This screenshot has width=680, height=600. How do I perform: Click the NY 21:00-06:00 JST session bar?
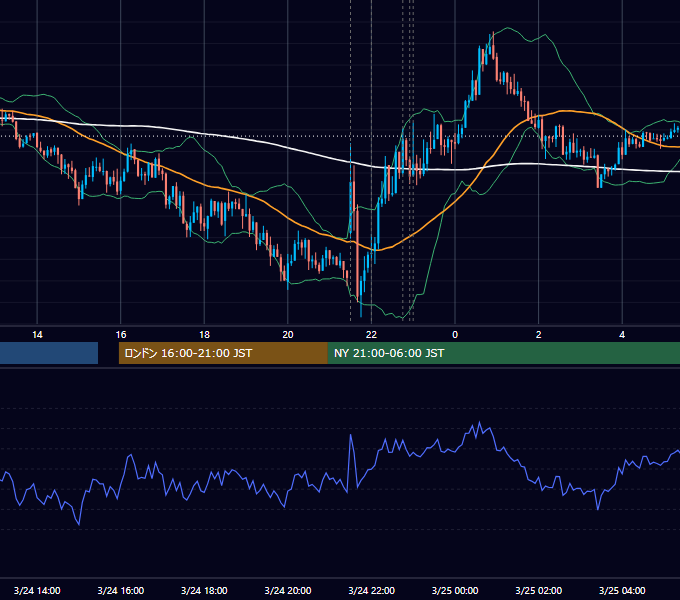click(503, 353)
